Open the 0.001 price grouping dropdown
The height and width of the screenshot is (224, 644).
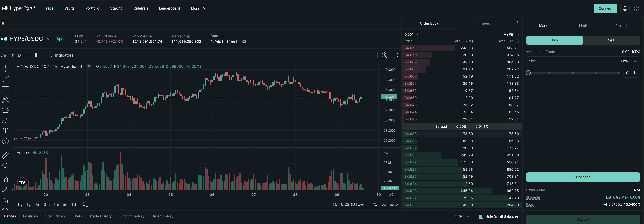[x=412, y=34]
